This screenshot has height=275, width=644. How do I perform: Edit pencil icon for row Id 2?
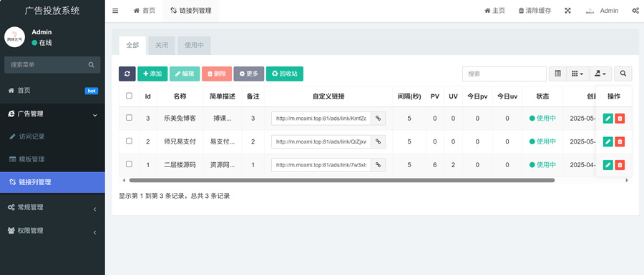[x=608, y=141]
